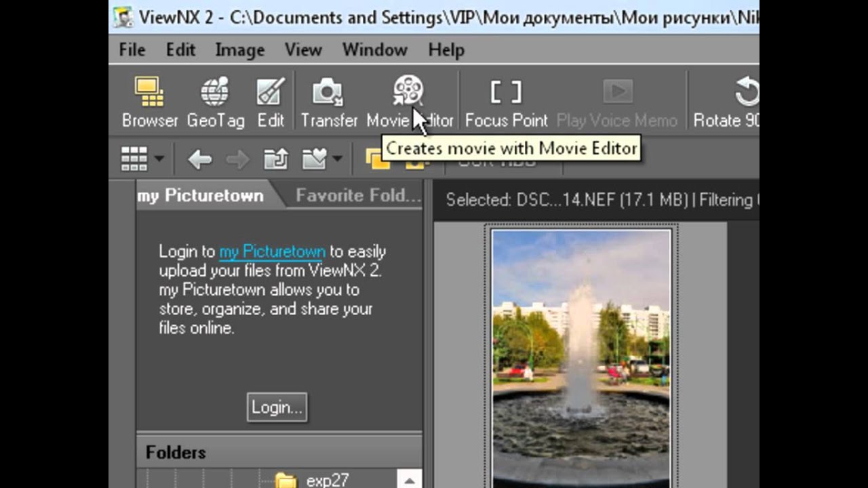
Task: Open the Help menu
Action: (446, 50)
